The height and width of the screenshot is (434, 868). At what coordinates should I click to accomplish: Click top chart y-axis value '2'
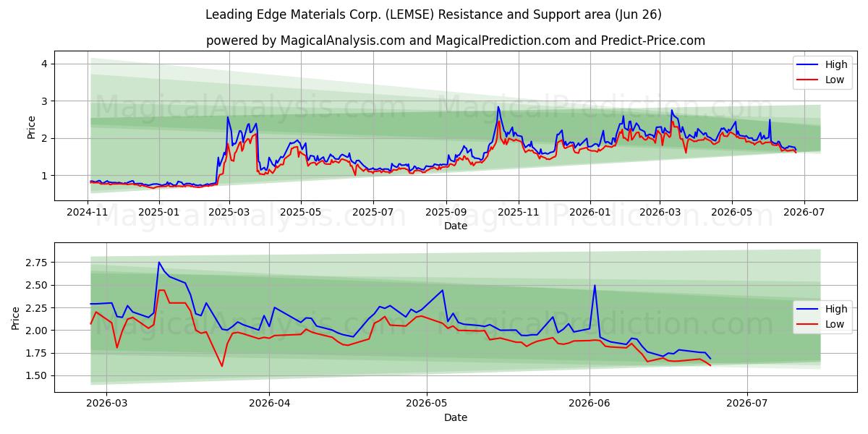pyautogui.click(x=44, y=138)
